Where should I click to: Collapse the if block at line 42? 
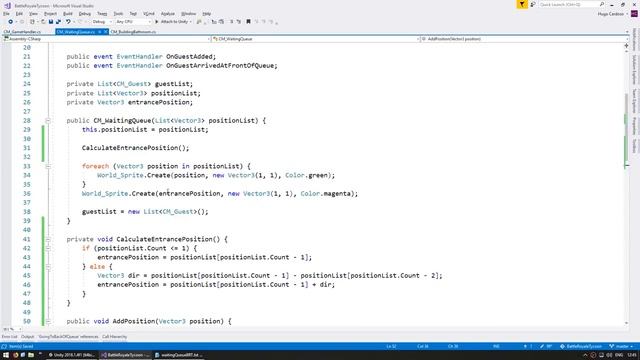coord(48,249)
